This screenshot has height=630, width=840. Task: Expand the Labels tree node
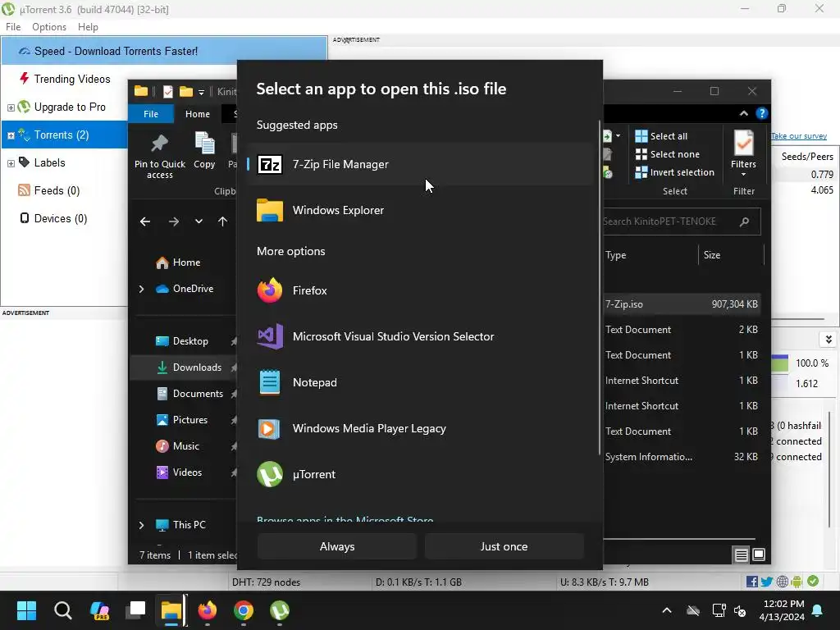[x=11, y=163]
